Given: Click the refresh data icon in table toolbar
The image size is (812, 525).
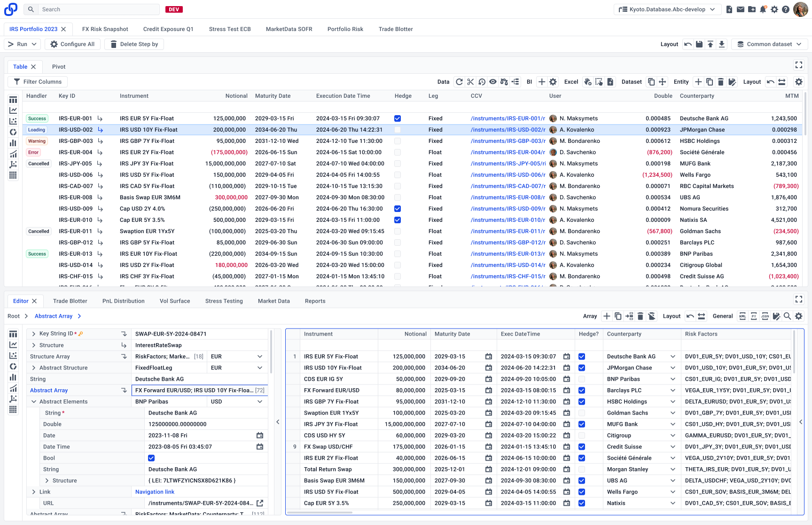Looking at the screenshot, I should click(459, 82).
